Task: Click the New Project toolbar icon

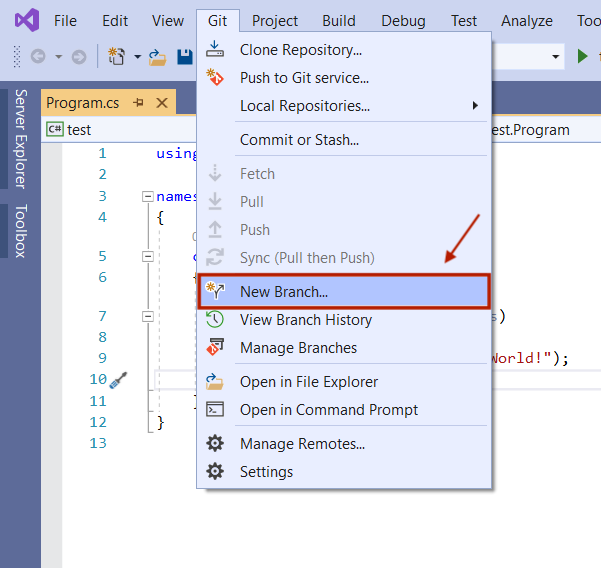Action: click(117, 57)
